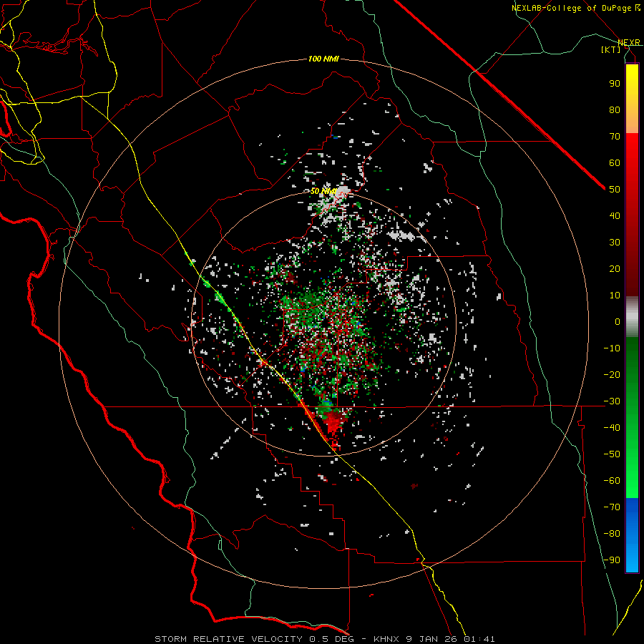Click the [KT] units label
The height and width of the screenshot is (644, 644).
pos(610,49)
